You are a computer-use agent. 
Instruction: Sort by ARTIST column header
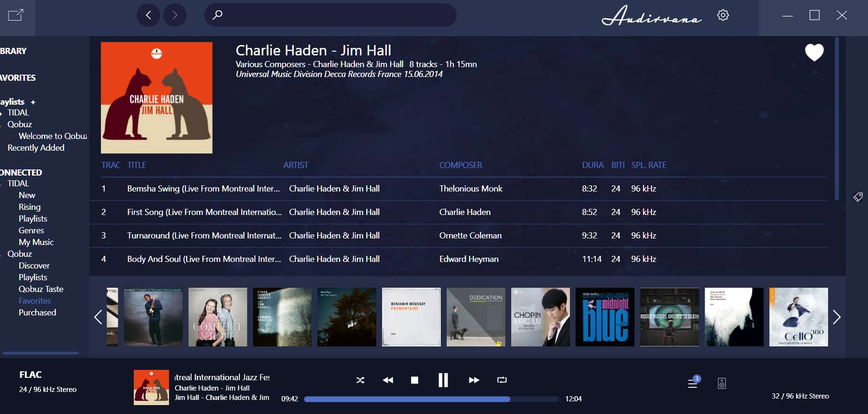coord(296,165)
